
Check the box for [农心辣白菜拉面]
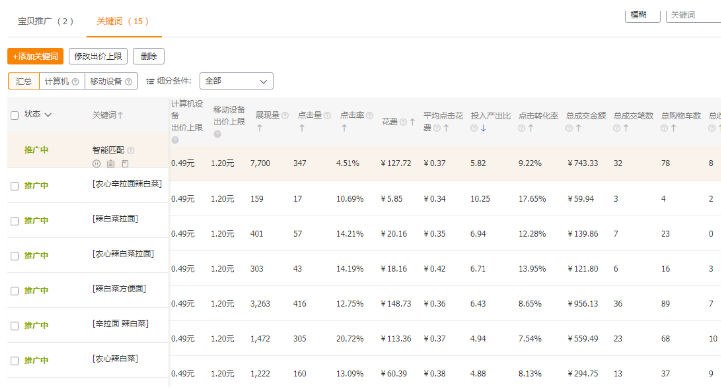tap(15, 256)
